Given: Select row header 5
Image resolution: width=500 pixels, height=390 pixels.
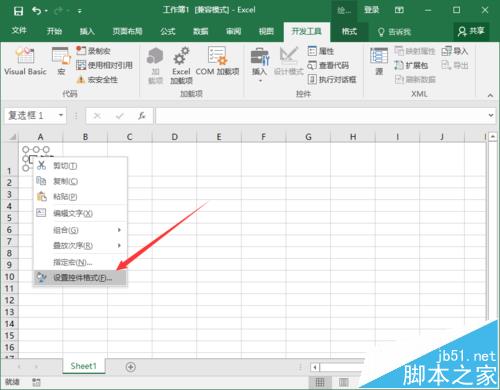Looking at the screenshot, I should click(x=9, y=218).
